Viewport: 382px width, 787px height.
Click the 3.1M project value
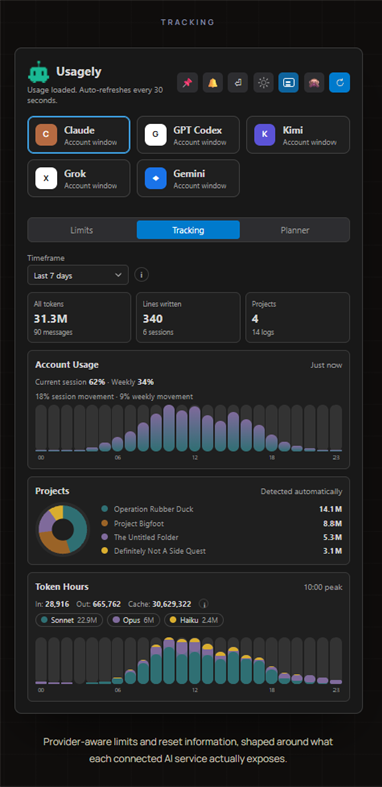click(x=332, y=551)
